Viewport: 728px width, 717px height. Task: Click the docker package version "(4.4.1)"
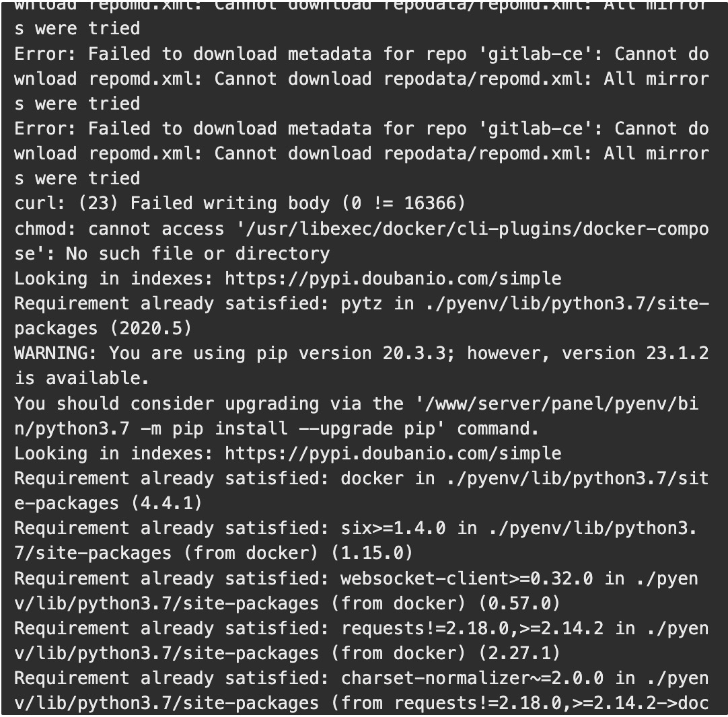tap(161, 503)
